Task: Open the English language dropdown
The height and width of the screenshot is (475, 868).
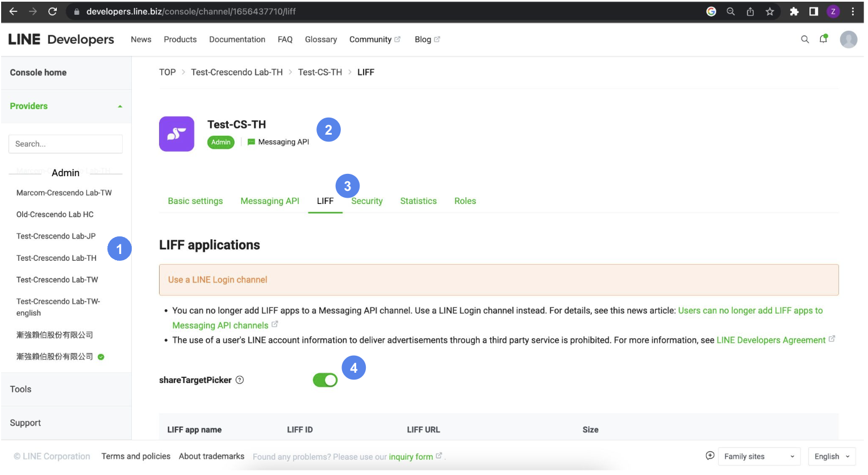Action: click(832, 456)
